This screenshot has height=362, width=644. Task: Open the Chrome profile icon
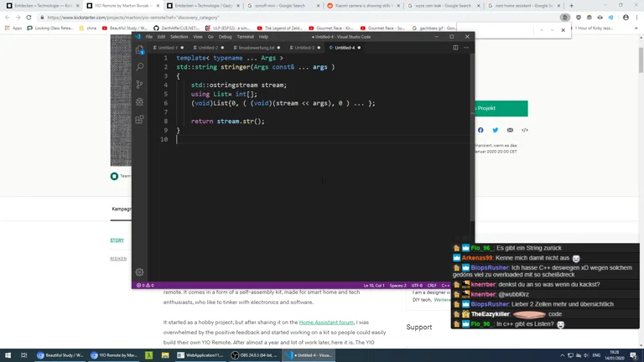pyautogui.click(x=626, y=18)
